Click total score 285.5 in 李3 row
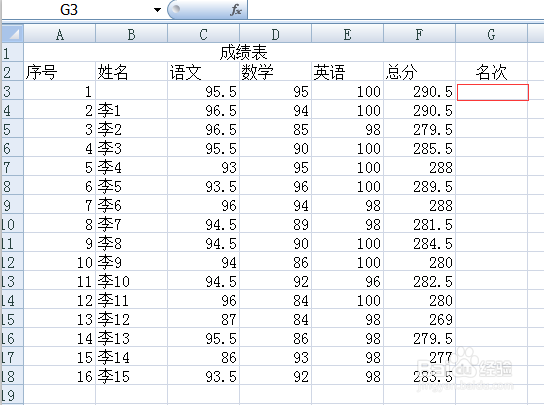Image resolution: width=544 pixels, height=405 pixels. pyautogui.click(x=419, y=148)
